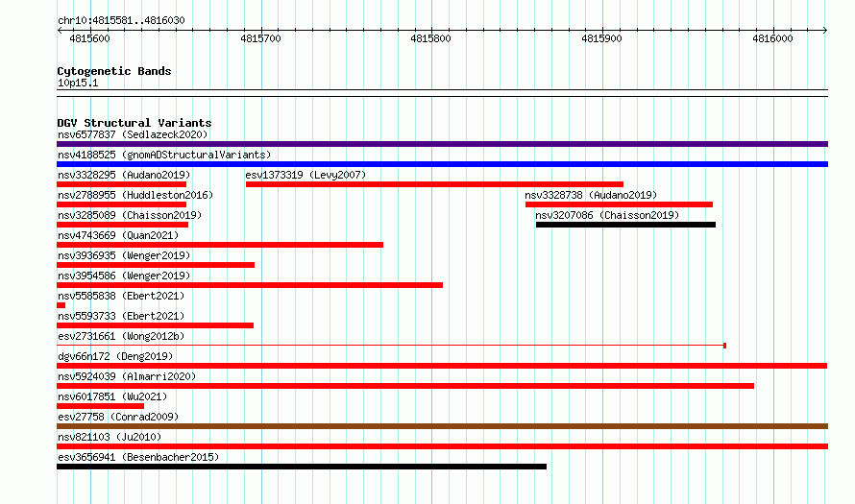
Task: Click nsv4743669 (Quan2021) label
Action: coord(118,235)
